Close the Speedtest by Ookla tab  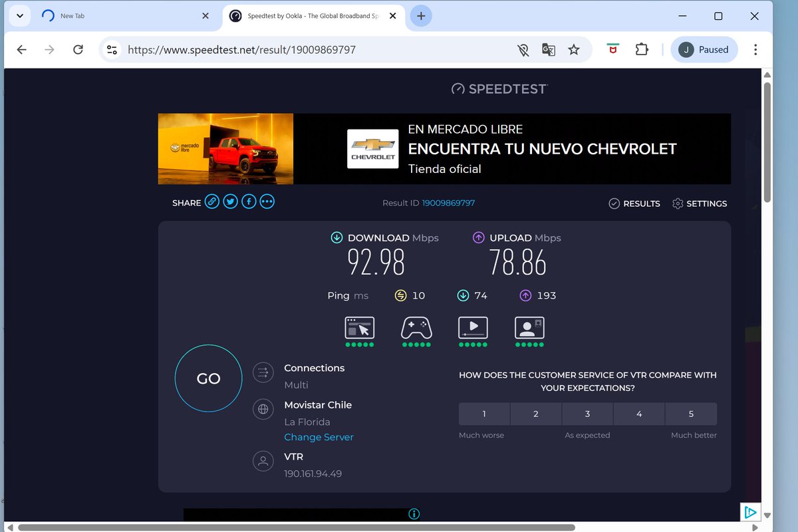(x=392, y=16)
